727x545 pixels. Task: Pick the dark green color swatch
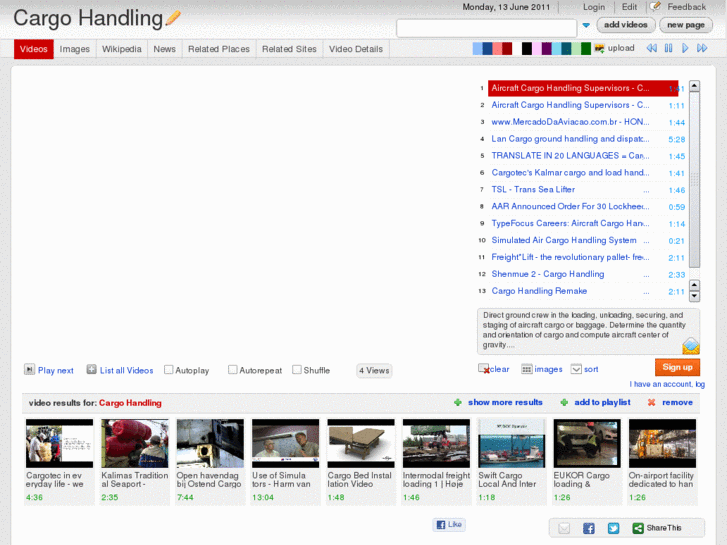click(586, 48)
